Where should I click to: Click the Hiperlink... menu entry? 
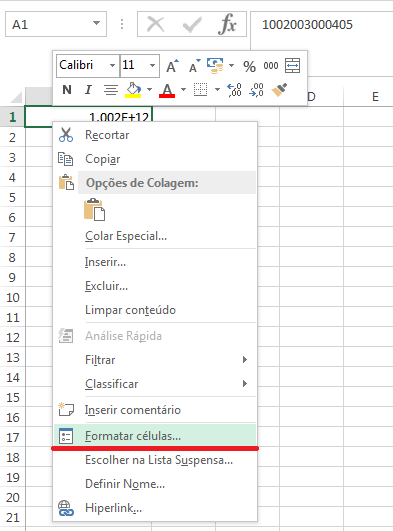pos(155,508)
